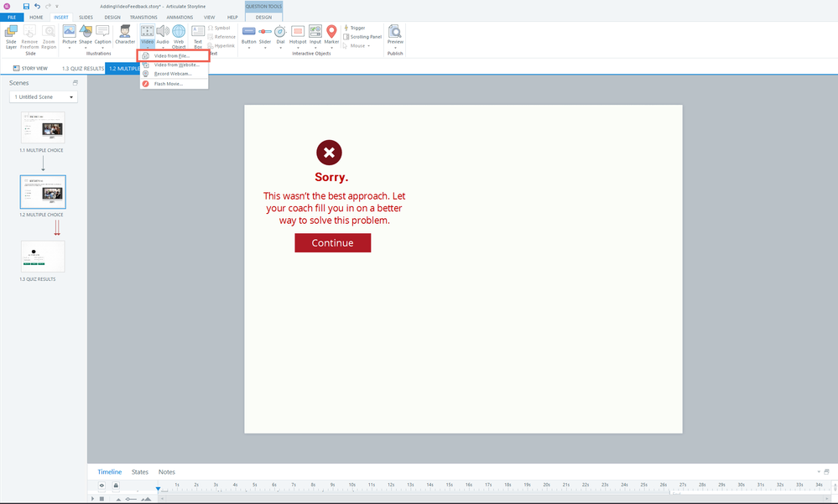Select the 1.3 Quiz Results slide thumbnail

coord(43,257)
